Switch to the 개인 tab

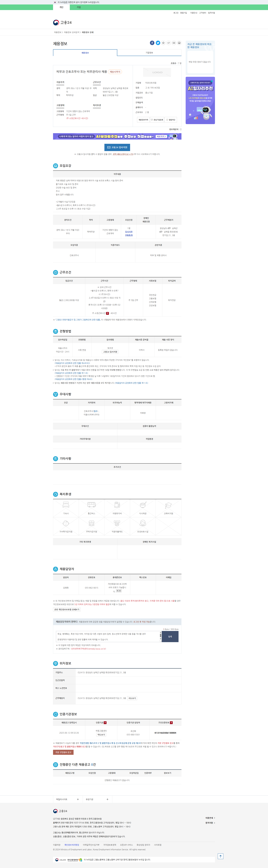61,7
